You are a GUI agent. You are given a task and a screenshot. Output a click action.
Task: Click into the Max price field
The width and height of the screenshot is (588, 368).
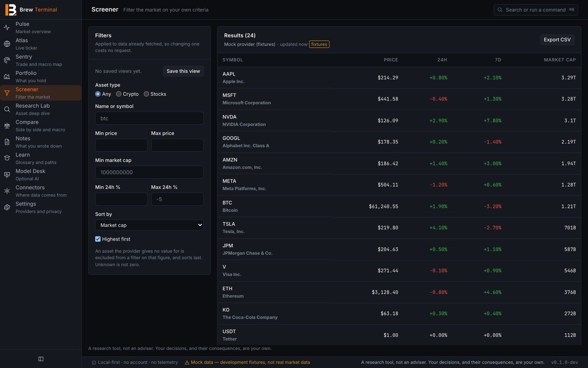pyautogui.click(x=177, y=145)
